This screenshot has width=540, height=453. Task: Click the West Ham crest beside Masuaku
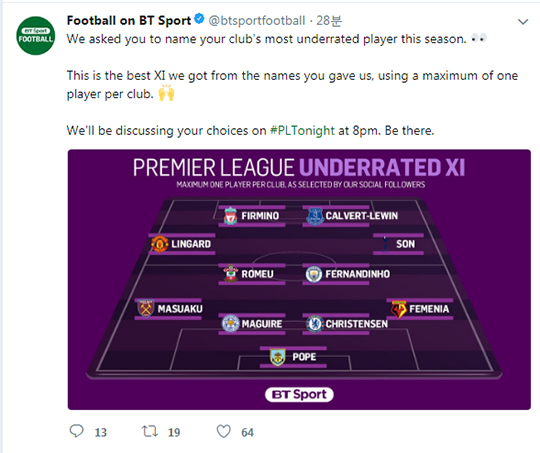coord(146,308)
